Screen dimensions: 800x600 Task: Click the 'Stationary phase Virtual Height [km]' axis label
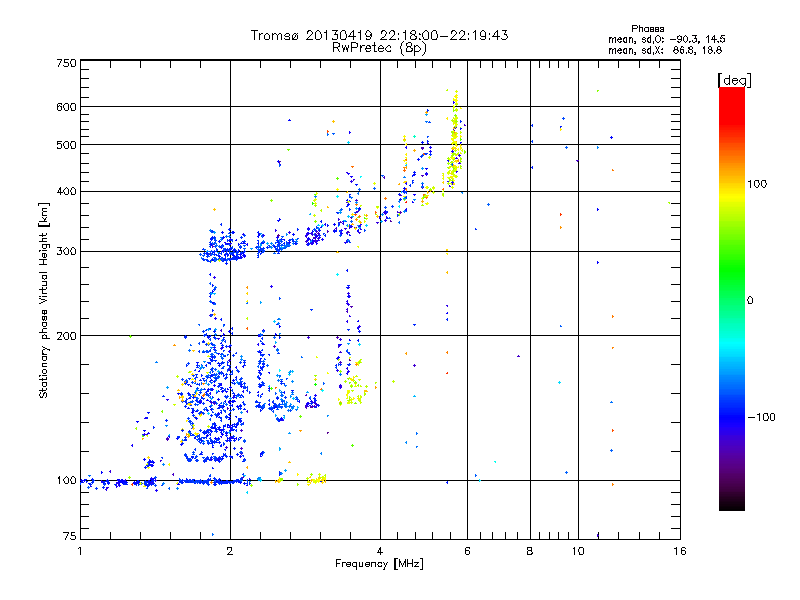(x=43, y=300)
